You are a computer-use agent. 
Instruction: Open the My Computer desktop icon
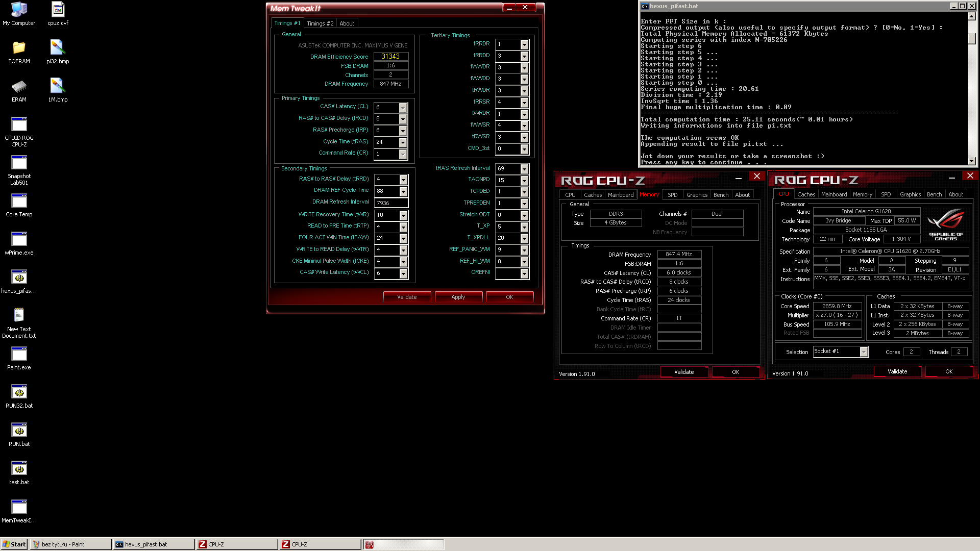tap(19, 14)
